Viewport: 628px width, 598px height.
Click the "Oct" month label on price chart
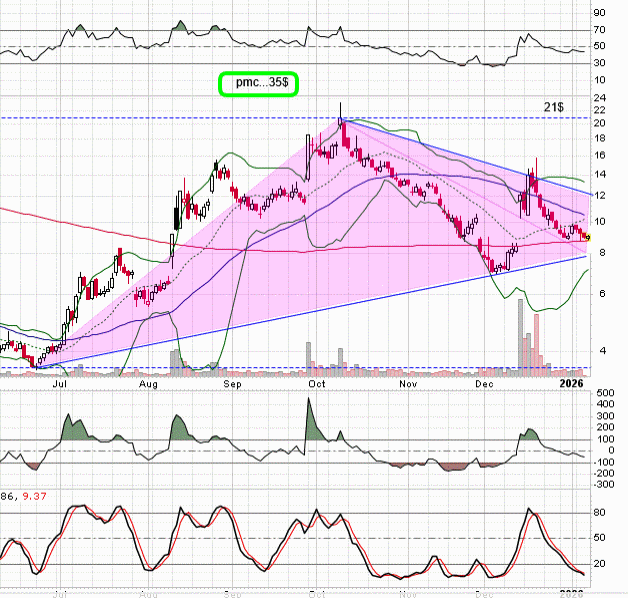tap(318, 383)
